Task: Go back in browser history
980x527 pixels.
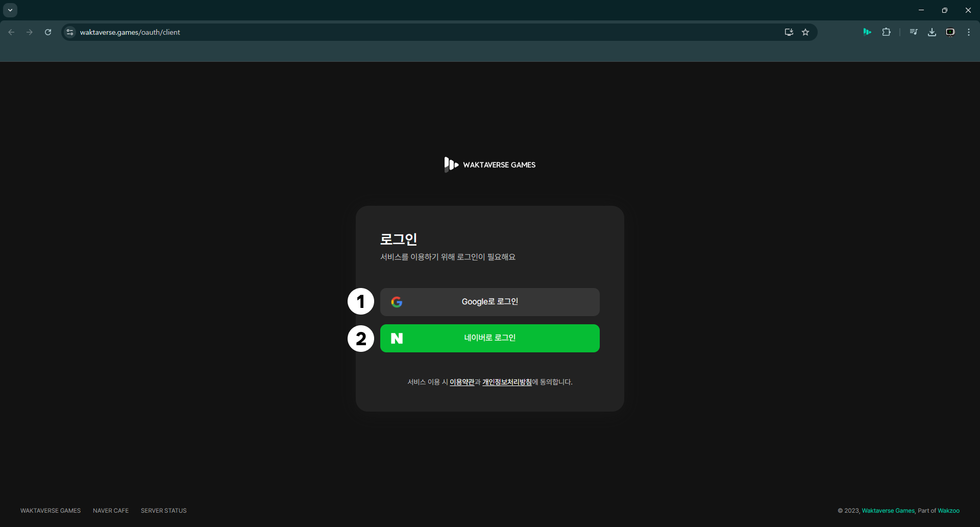Action: [11, 32]
